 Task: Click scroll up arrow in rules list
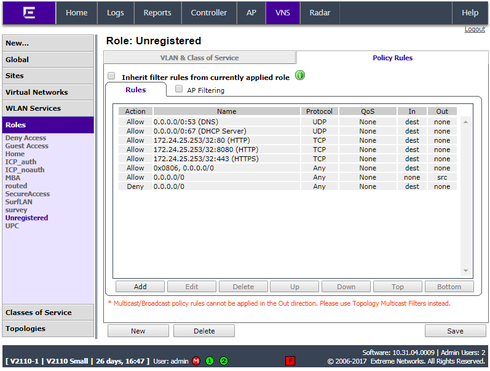(x=466, y=122)
